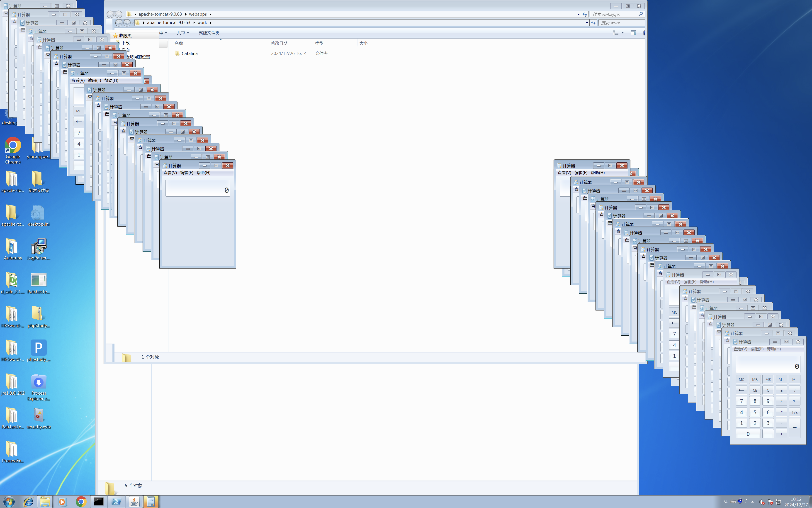Image resolution: width=812 pixels, height=508 pixels.
Task: Toggle the preview pane in the work window
Action: point(633,33)
